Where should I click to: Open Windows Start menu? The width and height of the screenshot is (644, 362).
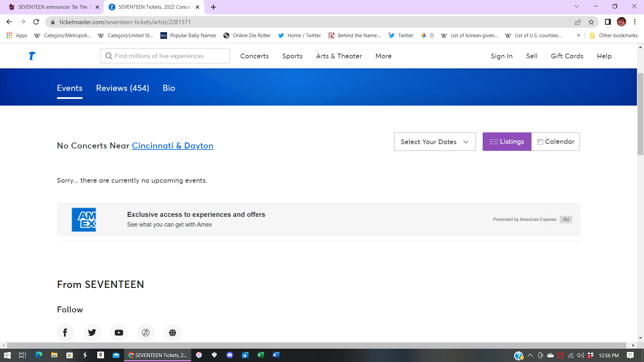click(7, 355)
